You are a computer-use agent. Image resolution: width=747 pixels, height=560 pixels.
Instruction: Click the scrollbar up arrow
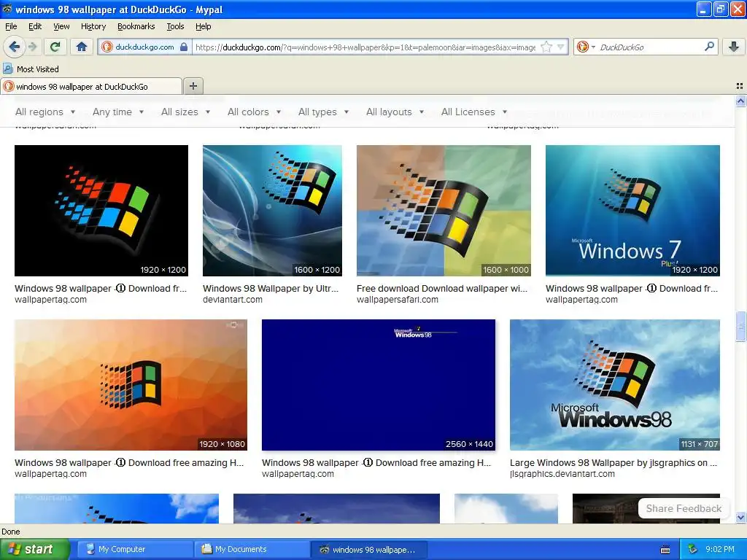pyautogui.click(x=740, y=101)
